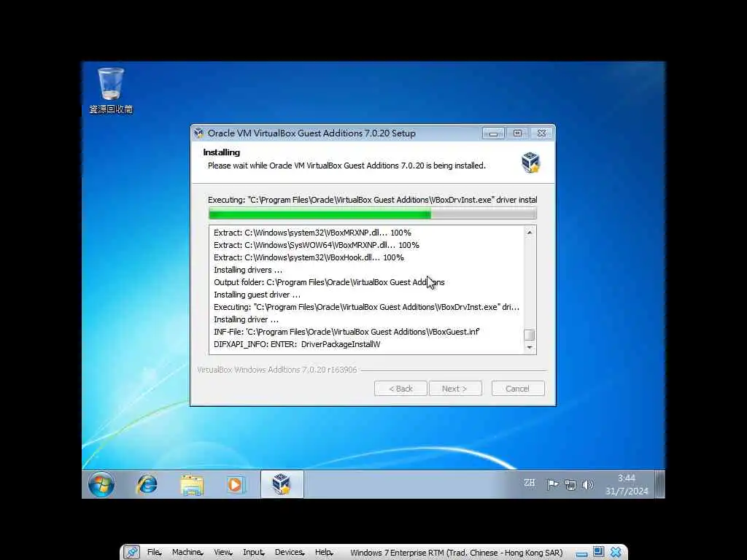Select log line 'Installing drivers ...'
Image resolution: width=747 pixels, height=560 pixels.
pyautogui.click(x=248, y=270)
